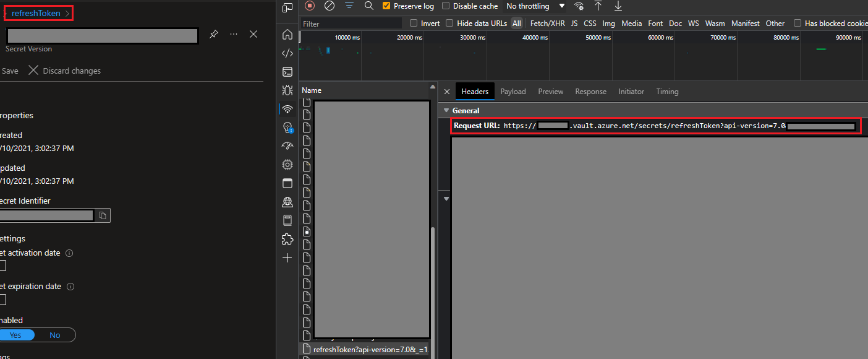Import HAR file with up-arrow icon
Screen dimensions: 868x359
tap(598, 6)
